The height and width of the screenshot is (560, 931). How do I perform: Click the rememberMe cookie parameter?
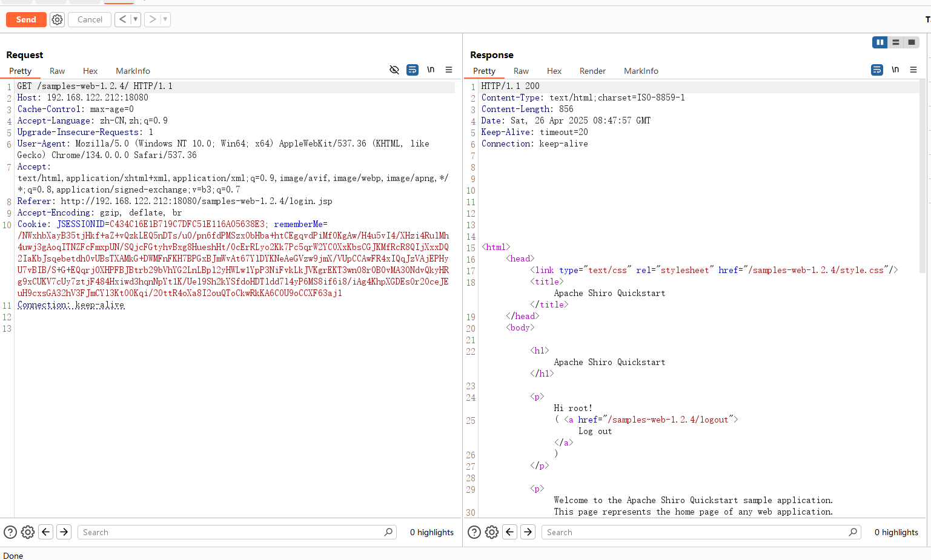point(298,224)
